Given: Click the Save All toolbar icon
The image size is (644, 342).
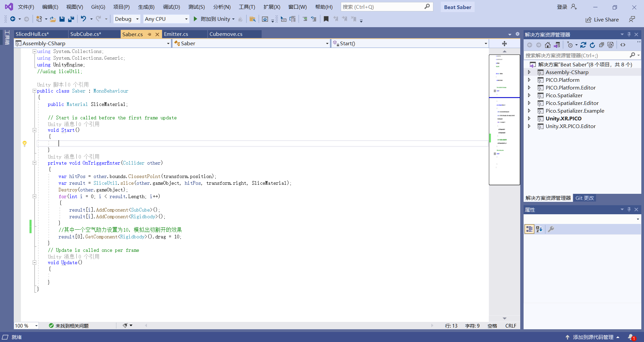Looking at the screenshot, I should pyautogui.click(x=71, y=19).
